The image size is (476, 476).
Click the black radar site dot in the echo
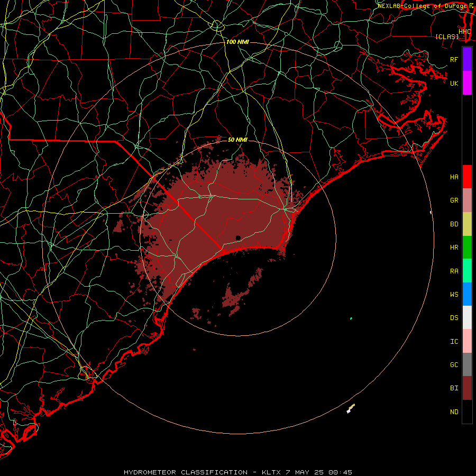pos(238,237)
